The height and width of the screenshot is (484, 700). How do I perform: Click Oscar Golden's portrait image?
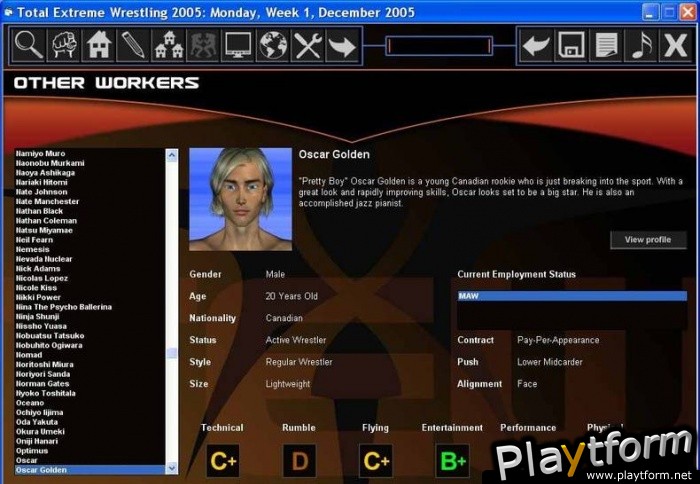pos(241,199)
